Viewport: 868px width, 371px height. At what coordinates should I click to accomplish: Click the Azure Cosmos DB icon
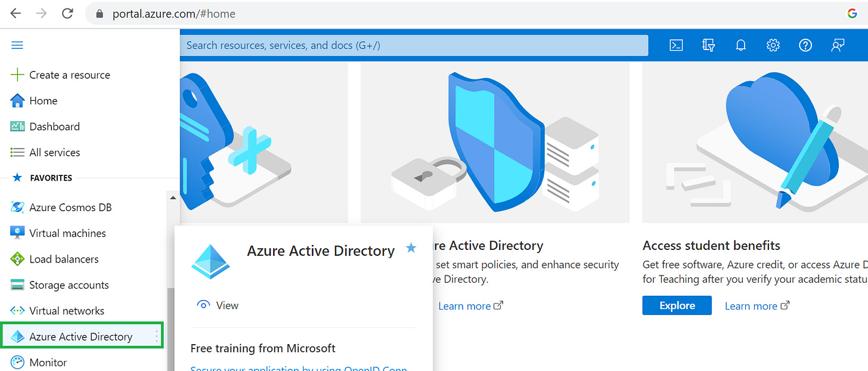pyautogui.click(x=17, y=207)
